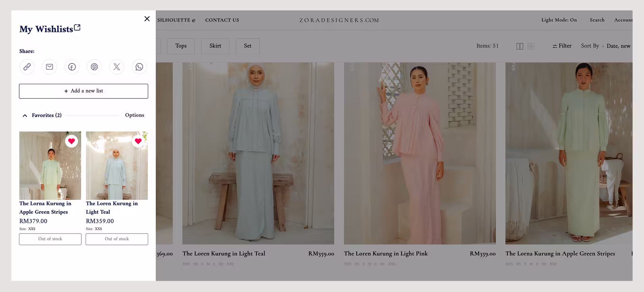Click RM379.00 price in wishlist
Screen dimensions: 644x292
coord(33,221)
